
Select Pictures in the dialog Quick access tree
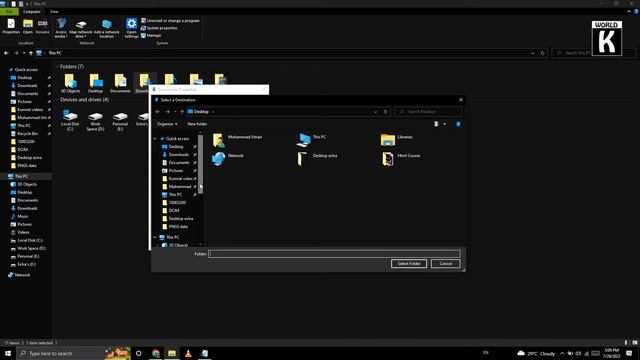point(172,171)
